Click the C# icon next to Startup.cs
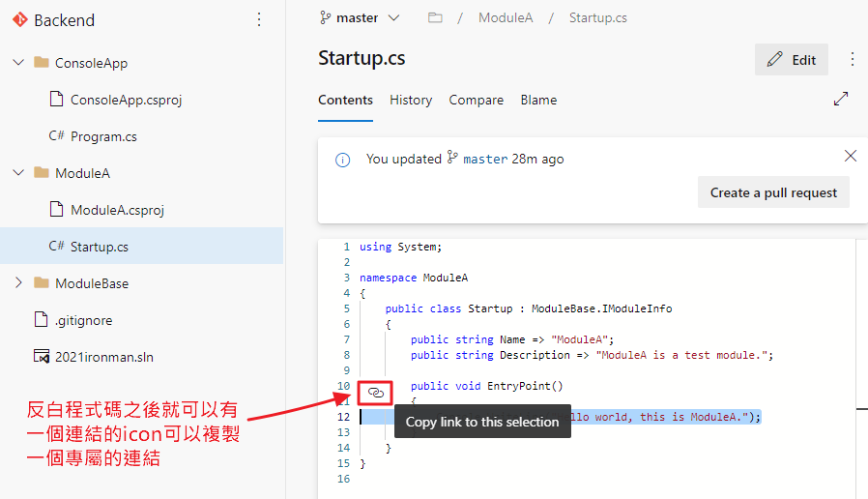Image resolution: width=868 pixels, height=499 pixels. (x=56, y=246)
